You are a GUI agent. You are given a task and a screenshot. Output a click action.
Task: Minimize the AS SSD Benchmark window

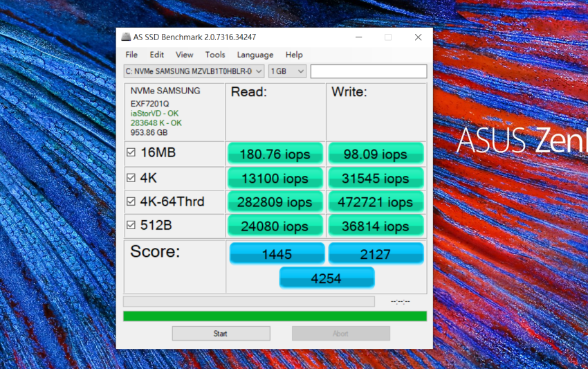click(x=359, y=37)
